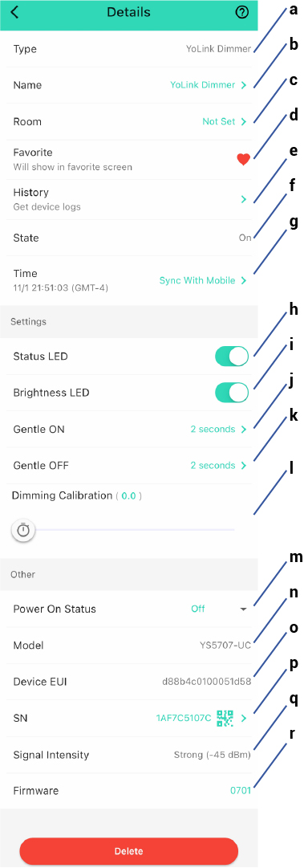This screenshot has width=304, height=868.
Task: Tap the Sync With Mobile link
Action: point(197,281)
